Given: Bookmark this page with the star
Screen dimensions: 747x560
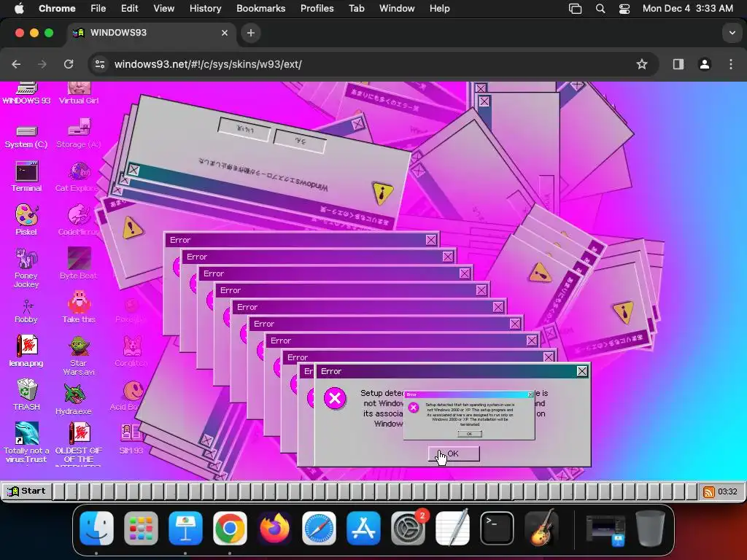Looking at the screenshot, I should [x=642, y=64].
